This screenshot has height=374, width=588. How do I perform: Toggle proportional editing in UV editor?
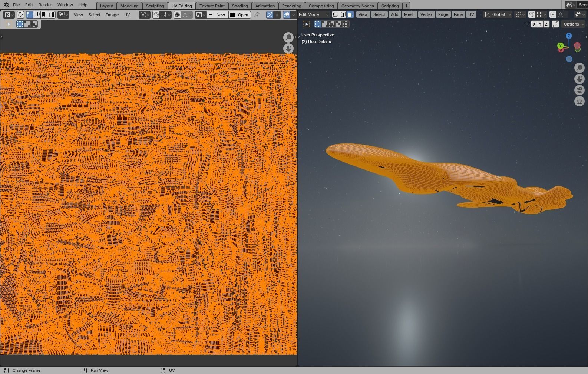[177, 15]
